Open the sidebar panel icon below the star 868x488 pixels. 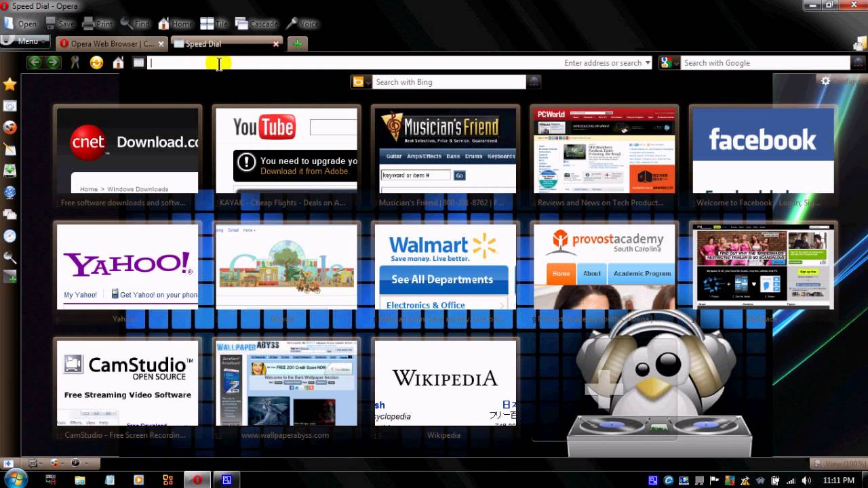(9, 106)
